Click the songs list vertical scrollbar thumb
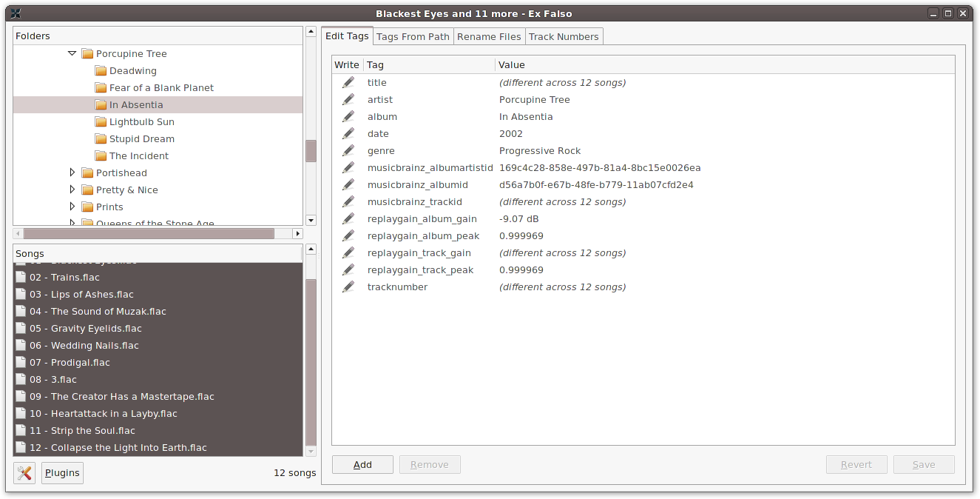This screenshot has height=499, width=980. pos(311,362)
